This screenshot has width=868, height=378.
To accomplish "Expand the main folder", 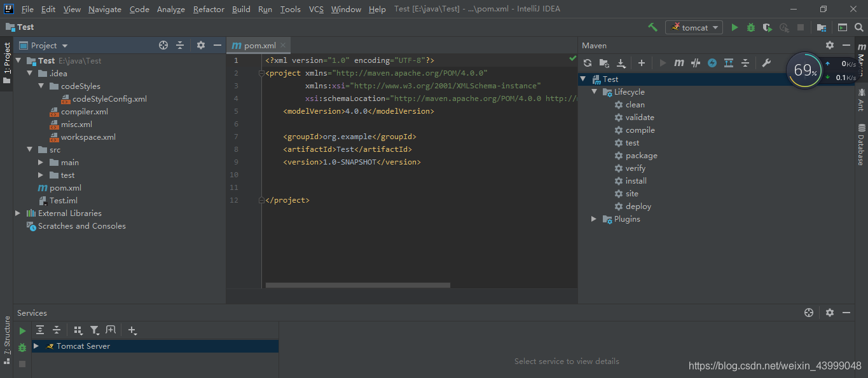I will pos(41,162).
